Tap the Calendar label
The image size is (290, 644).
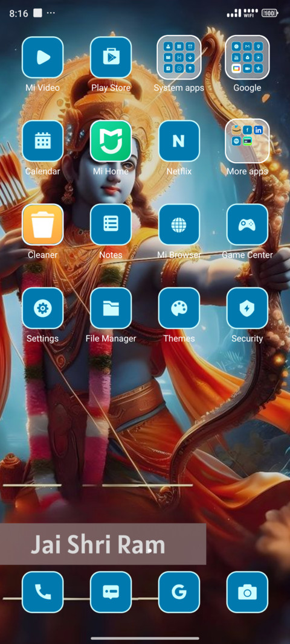pyautogui.click(x=42, y=171)
